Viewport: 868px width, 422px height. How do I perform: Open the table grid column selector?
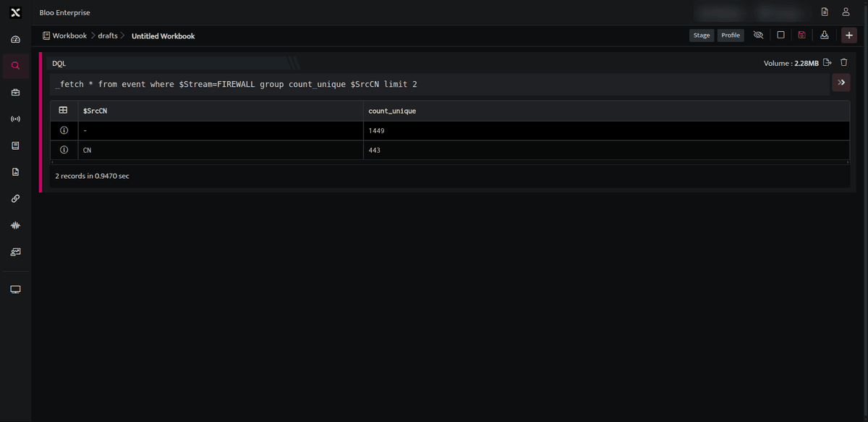pos(63,111)
